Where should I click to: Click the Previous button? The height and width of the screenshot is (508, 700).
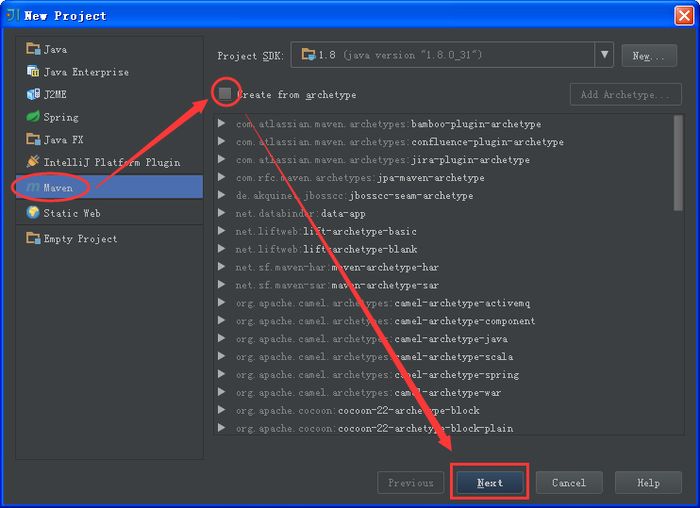tap(411, 483)
